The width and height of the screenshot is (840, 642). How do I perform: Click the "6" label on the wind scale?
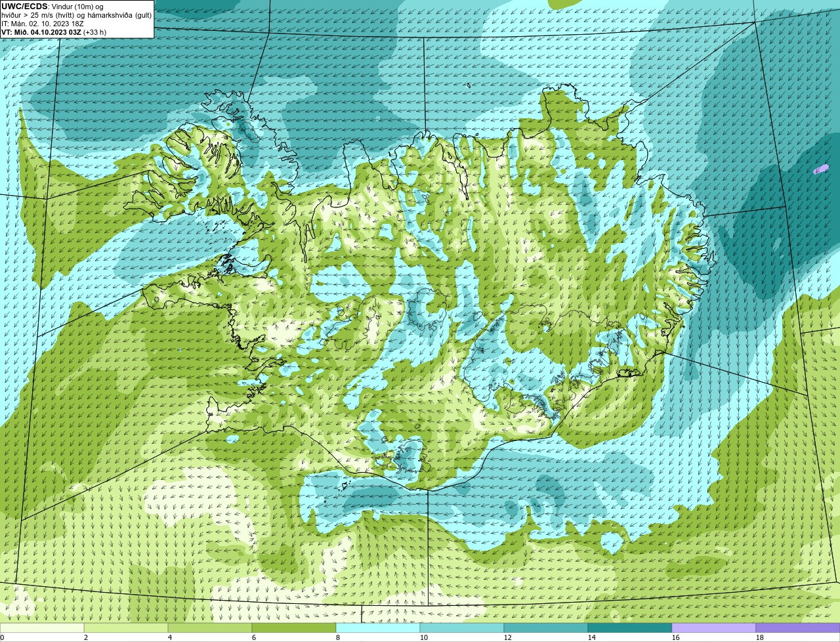pos(254,637)
